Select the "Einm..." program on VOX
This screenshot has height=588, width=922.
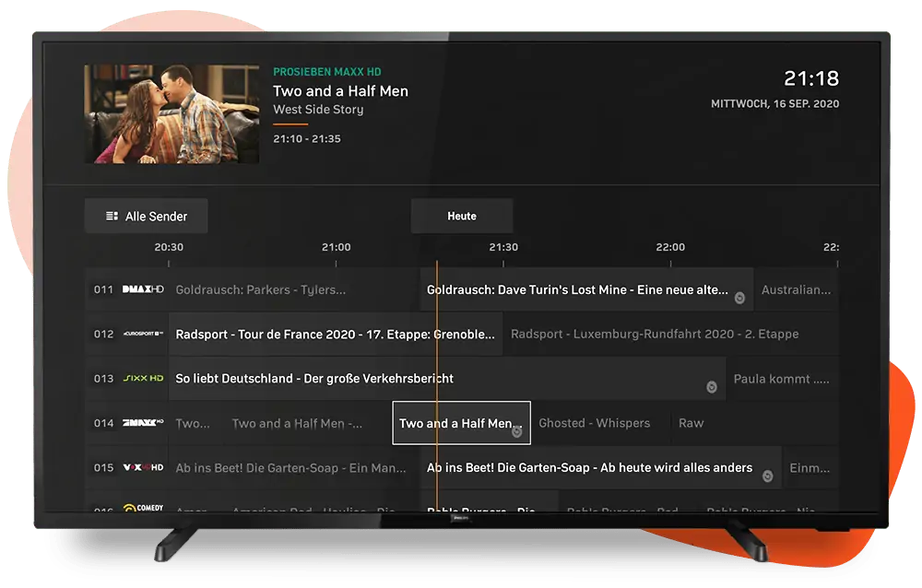810,467
